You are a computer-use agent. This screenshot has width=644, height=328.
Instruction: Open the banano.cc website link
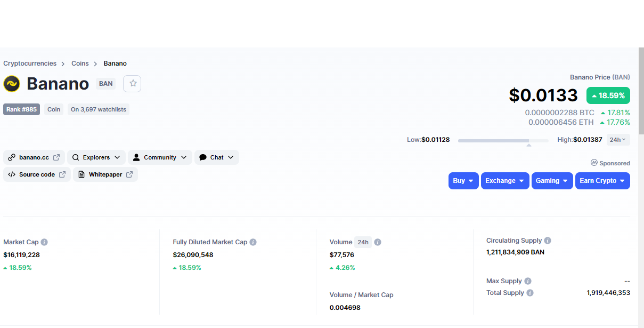34,157
